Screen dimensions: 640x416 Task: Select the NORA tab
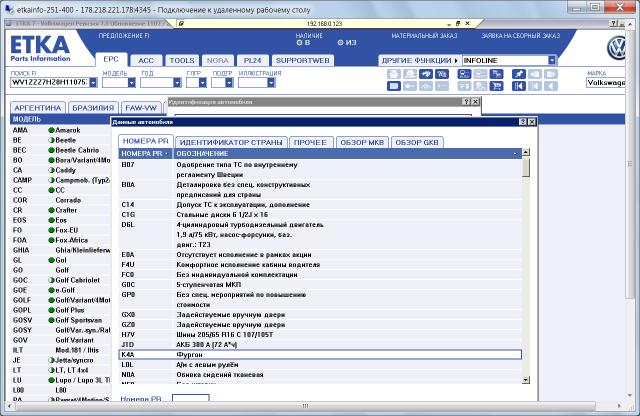218,60
